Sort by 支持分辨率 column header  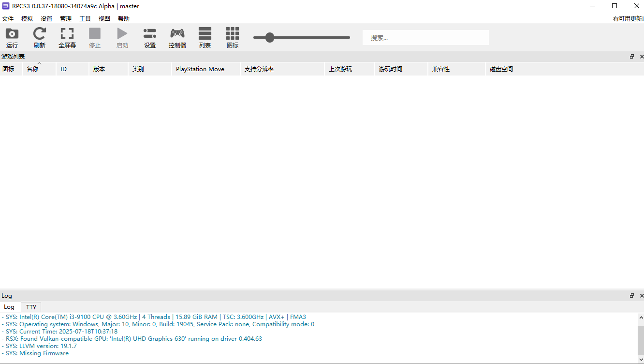pos(282,69)
